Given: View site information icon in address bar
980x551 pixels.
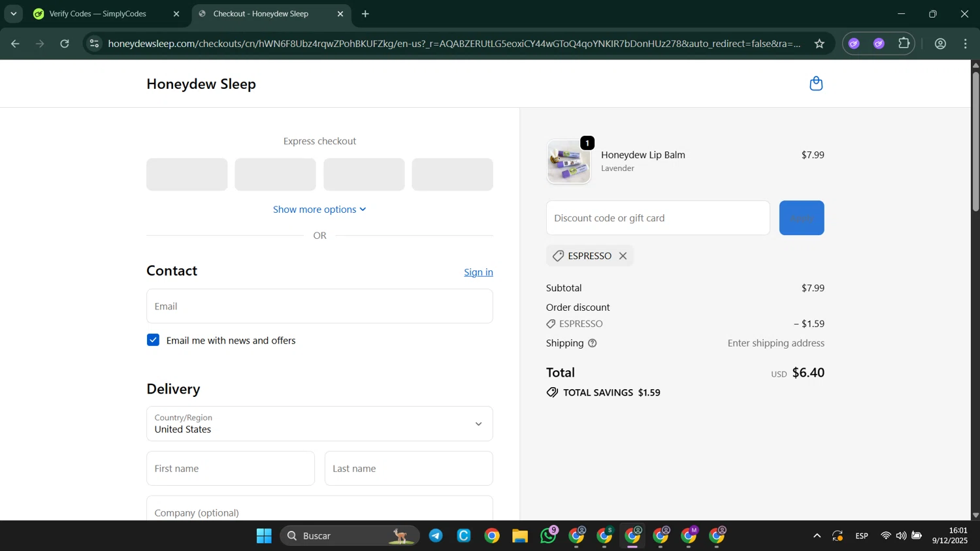Looking at the screenshot, I should click(94, 44).
